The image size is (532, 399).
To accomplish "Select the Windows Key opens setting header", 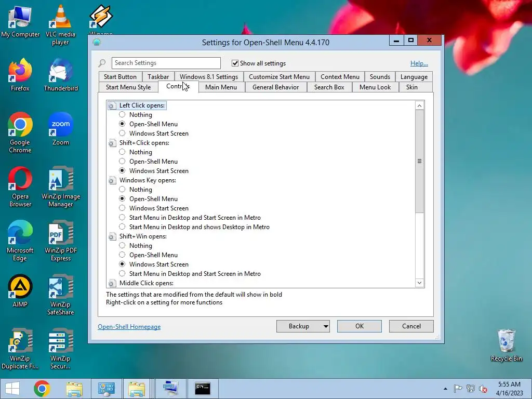I will [148, 180].
